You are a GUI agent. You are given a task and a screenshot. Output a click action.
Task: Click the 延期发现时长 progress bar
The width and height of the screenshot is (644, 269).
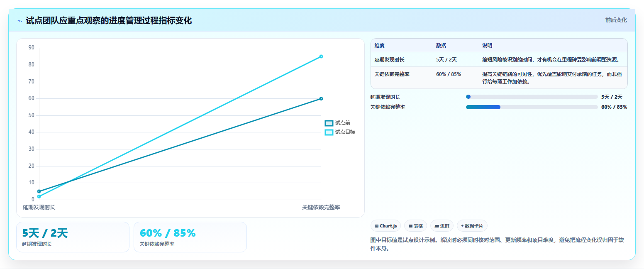point(532,97)
